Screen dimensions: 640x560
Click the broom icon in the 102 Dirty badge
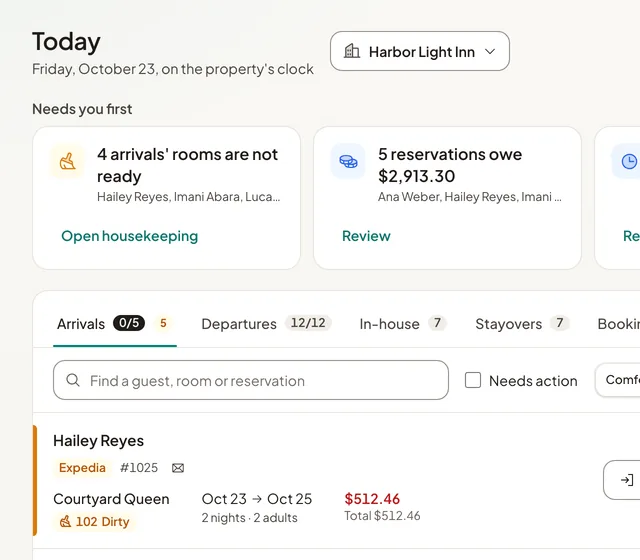[65, 522]
